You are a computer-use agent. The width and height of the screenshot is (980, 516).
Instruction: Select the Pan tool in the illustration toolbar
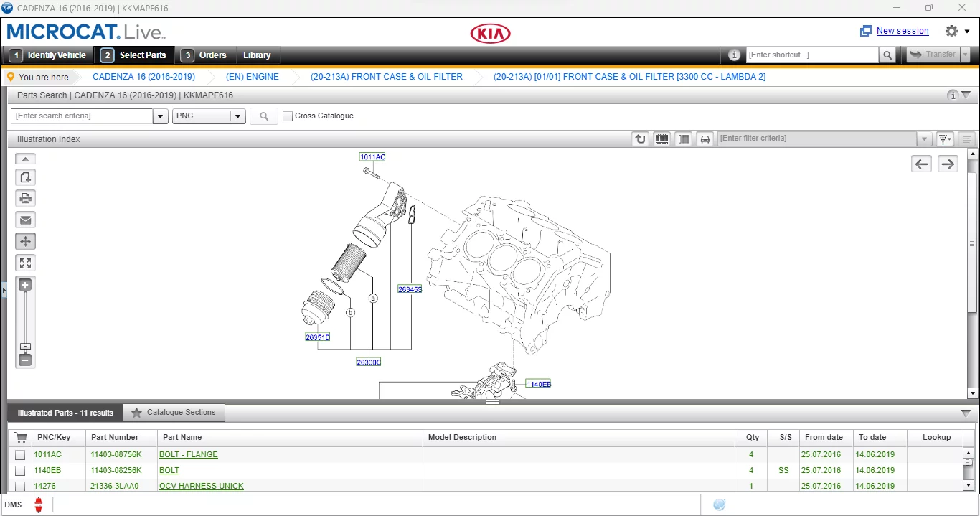(25, 241)
